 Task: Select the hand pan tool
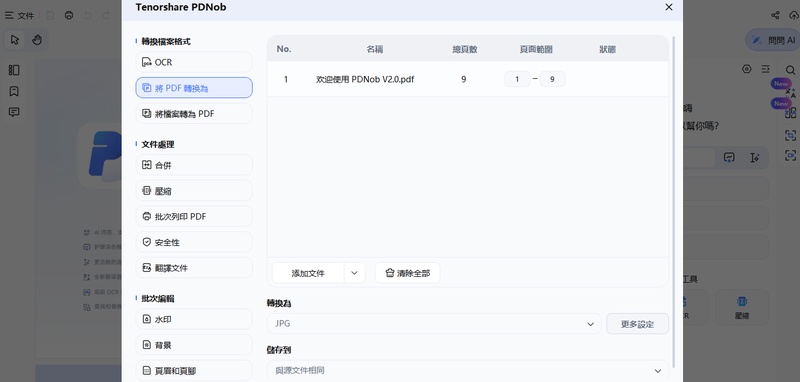pos(37,40)
